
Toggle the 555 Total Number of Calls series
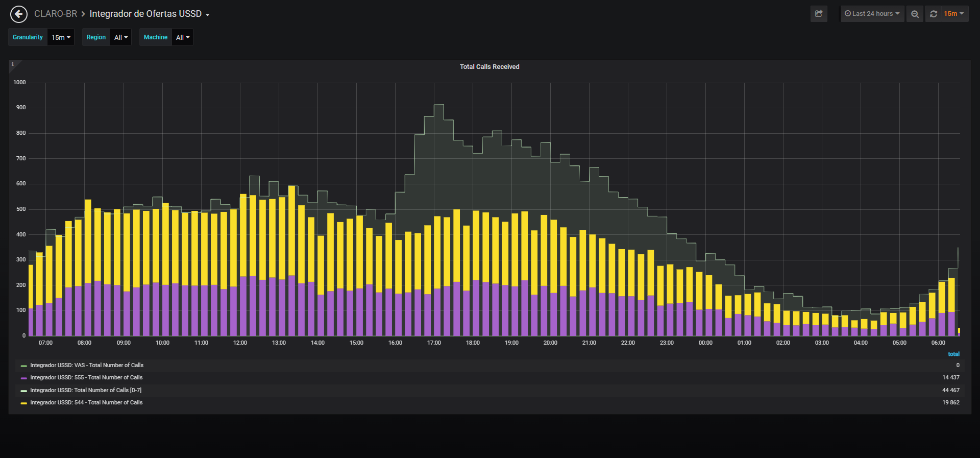point(86,377)
